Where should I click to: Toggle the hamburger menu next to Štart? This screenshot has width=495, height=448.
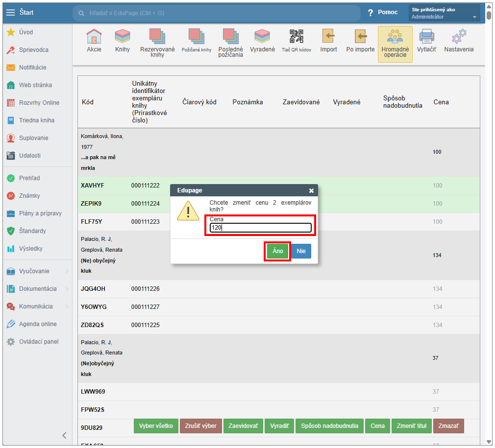point(10,12)
